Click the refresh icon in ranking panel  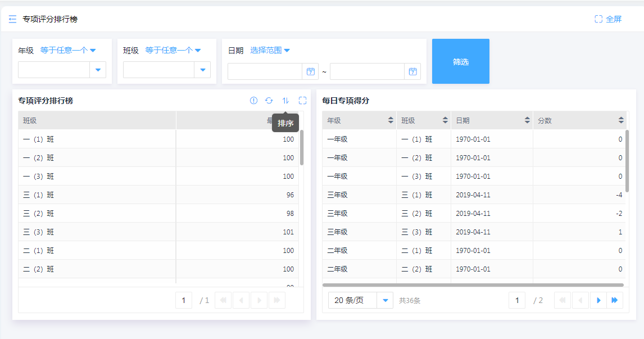pyautogui.click(x=269, y=101)
